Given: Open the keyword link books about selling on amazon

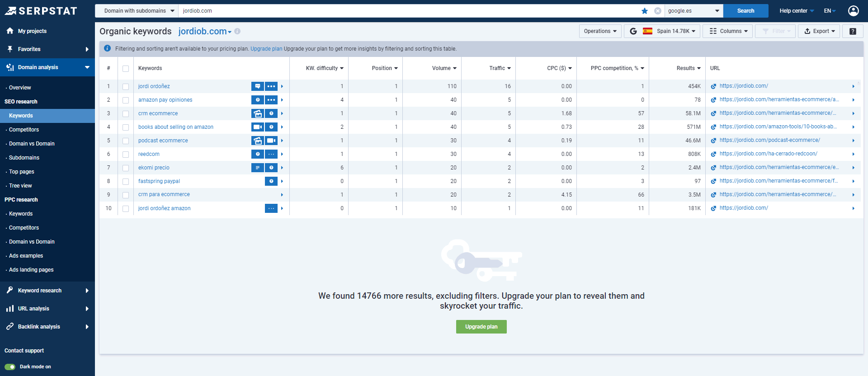Looking at the screenshot, I should 176,127.
